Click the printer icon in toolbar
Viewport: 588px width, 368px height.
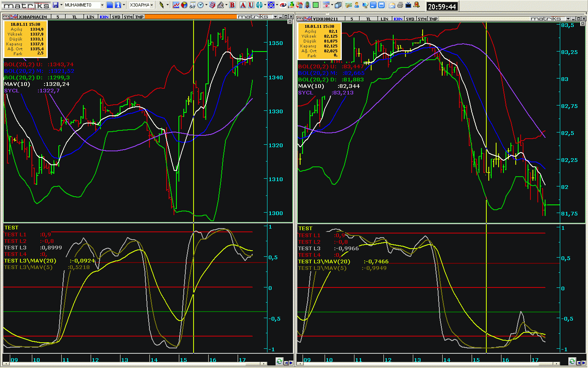point(400,5)
